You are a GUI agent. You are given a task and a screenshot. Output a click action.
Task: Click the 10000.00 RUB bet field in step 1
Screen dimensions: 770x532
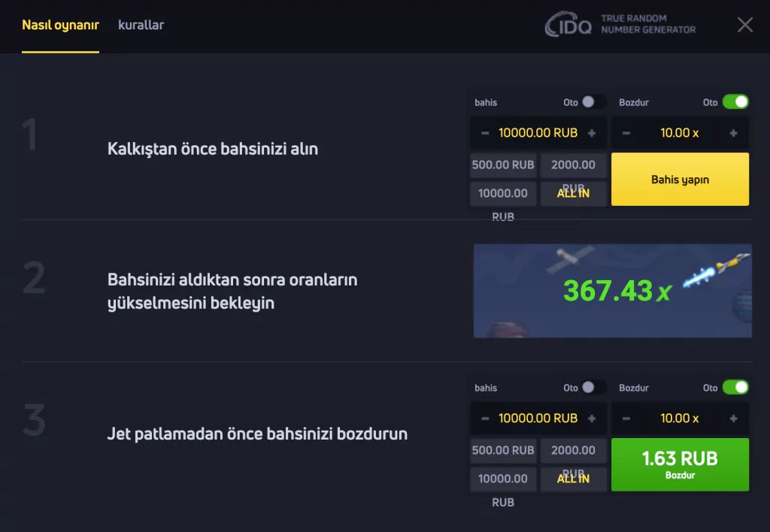[538, 133]
